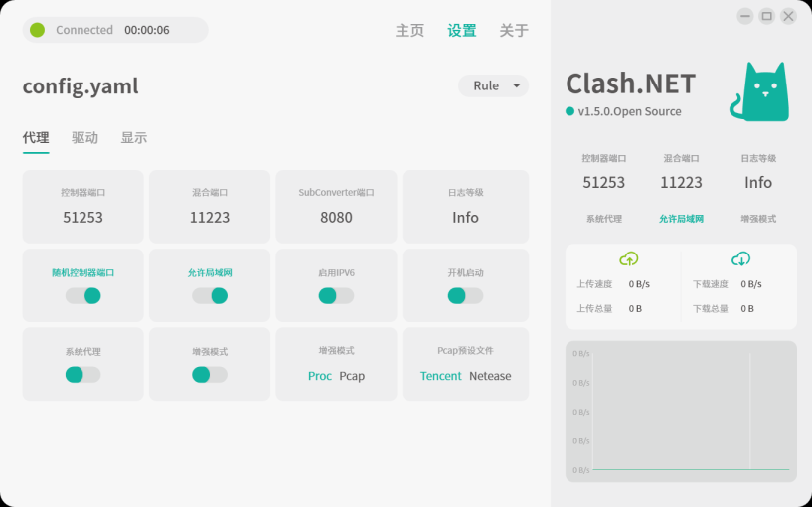Change the log level Info card

click(x=465, y=207)
